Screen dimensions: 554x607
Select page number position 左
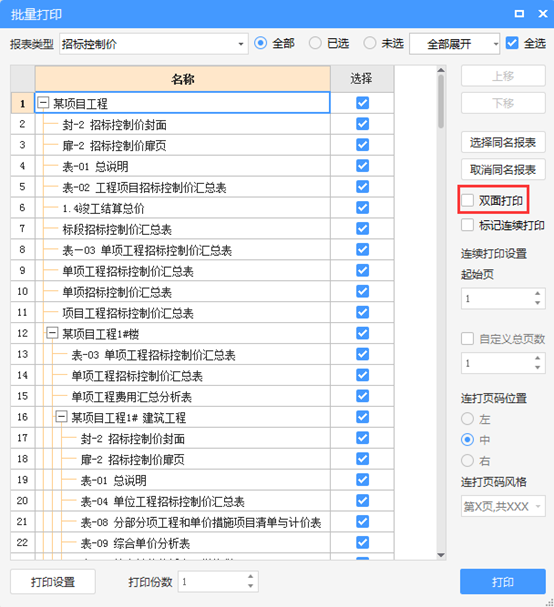(467, 418)
